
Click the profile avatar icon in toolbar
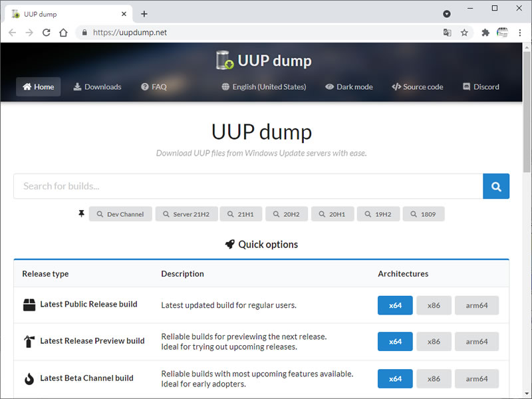point(503,33)
